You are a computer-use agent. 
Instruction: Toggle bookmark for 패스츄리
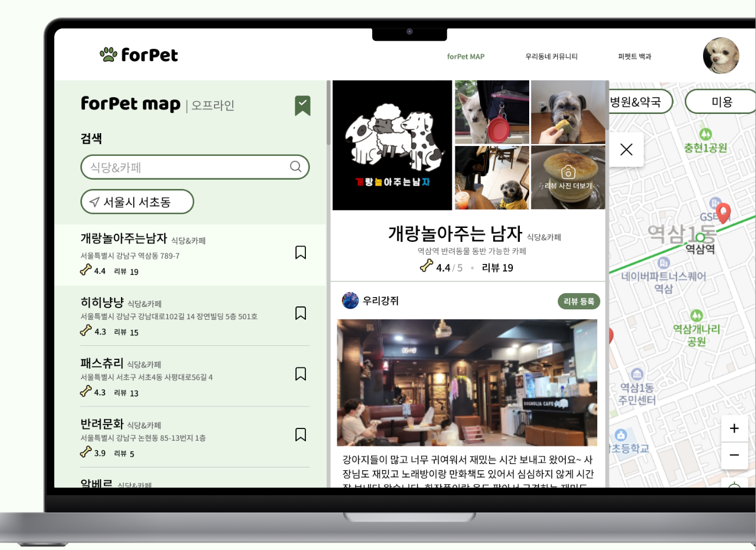[301, 374]
